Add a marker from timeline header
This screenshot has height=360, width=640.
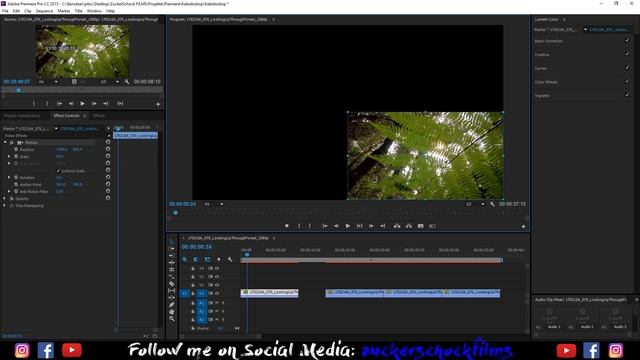(x=219, y=259)
